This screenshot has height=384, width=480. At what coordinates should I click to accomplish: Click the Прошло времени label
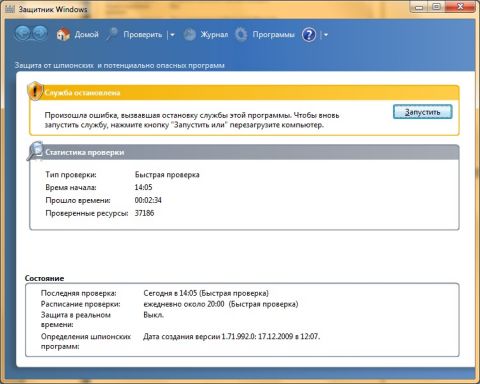click(x=78, y=200)
